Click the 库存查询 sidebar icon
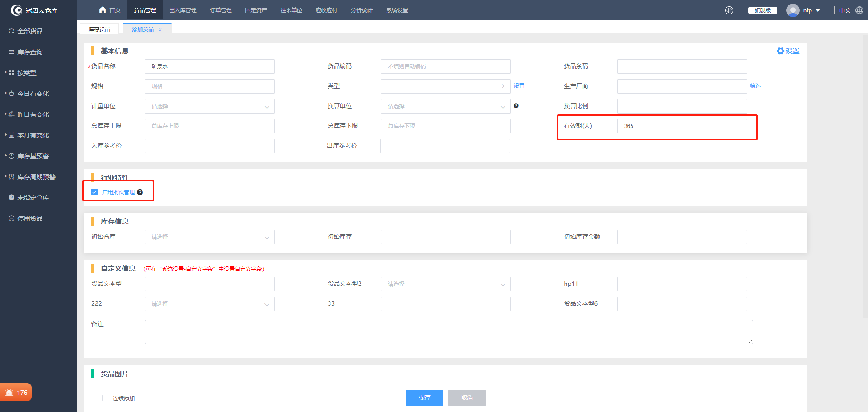 click(x=12, y=52)
